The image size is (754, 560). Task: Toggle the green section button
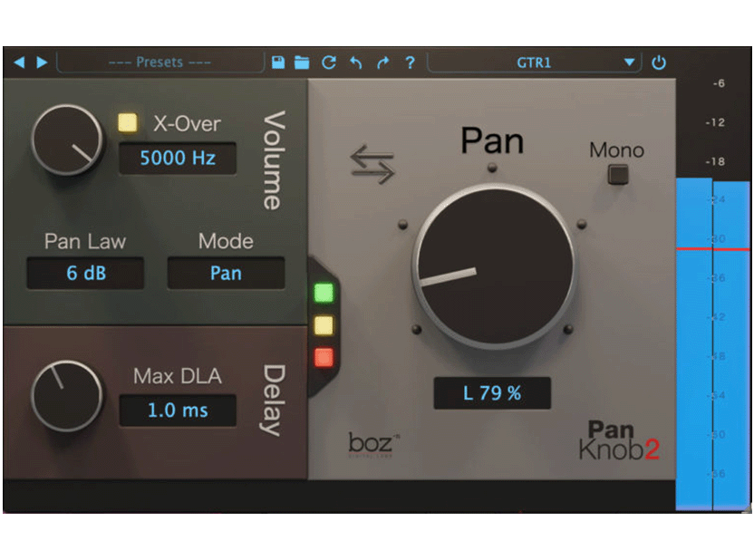(x=324, y=293)
